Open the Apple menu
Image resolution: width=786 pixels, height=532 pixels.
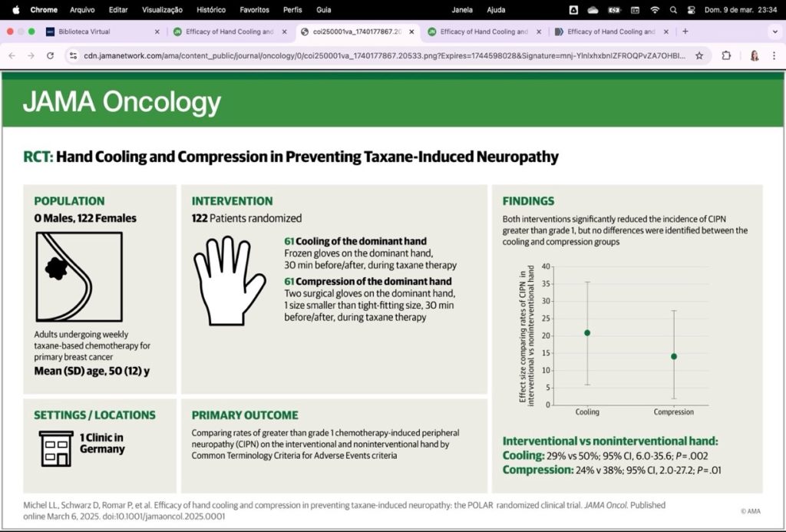pyautogui.click(x=15, y=9)
